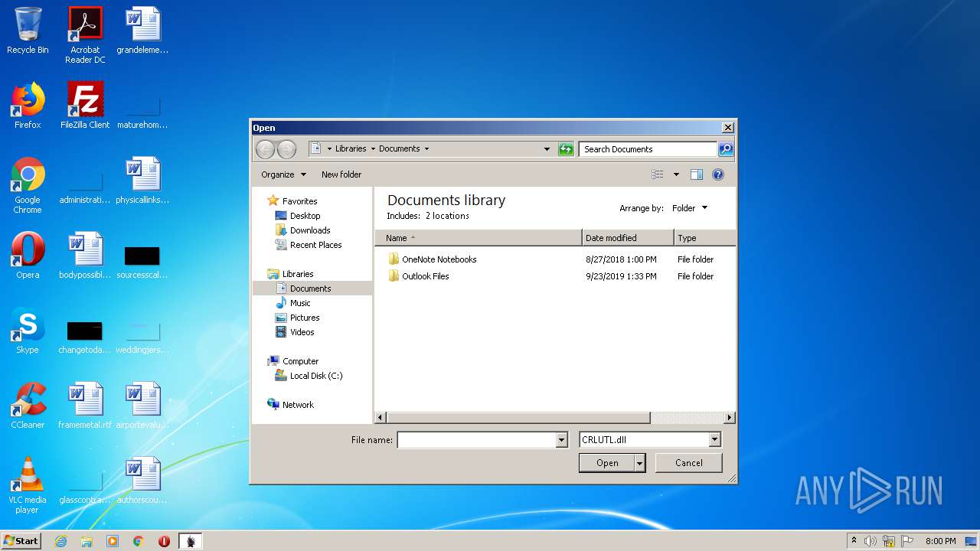Click in the File name input field
The image size is (980, 551).
[x=476, y=440]
